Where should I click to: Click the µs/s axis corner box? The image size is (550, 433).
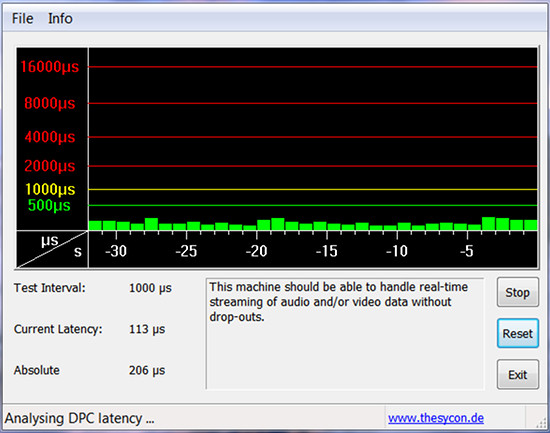(52, 249)
